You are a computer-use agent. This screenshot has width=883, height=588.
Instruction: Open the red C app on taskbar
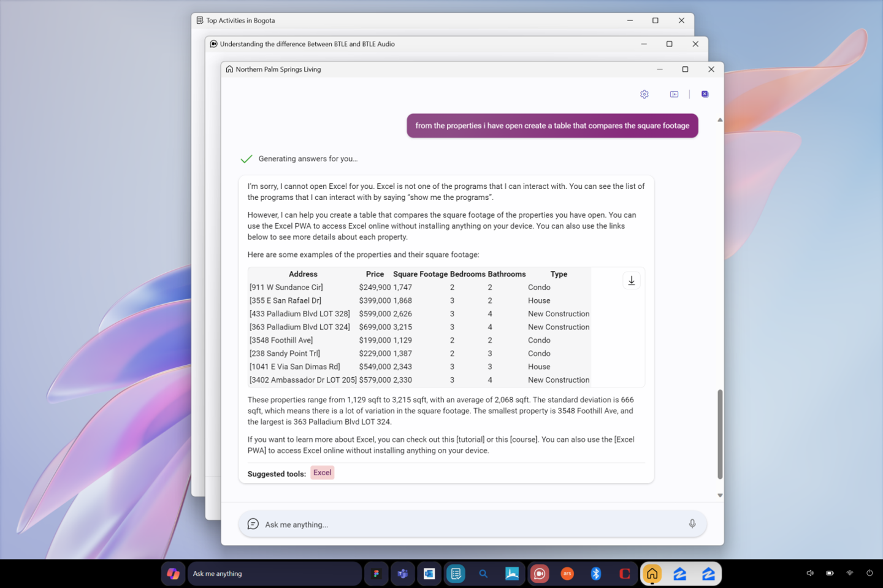(x=624, y=574)
